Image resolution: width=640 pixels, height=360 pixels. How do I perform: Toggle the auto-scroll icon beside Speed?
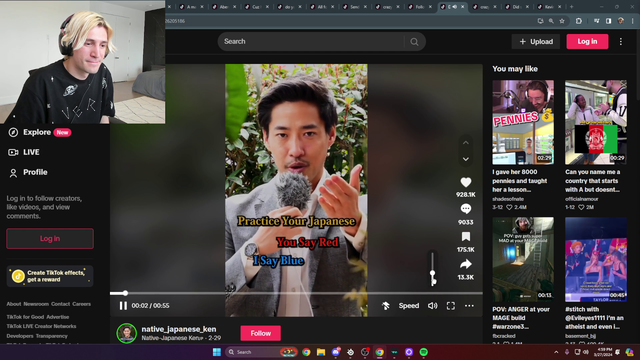[x=385, y=306]
